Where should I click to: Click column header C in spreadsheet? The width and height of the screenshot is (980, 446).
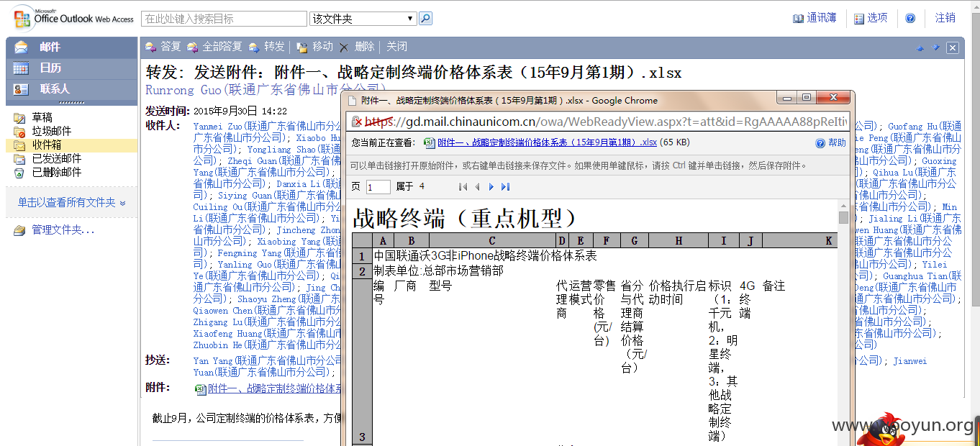tap(492, 241)
